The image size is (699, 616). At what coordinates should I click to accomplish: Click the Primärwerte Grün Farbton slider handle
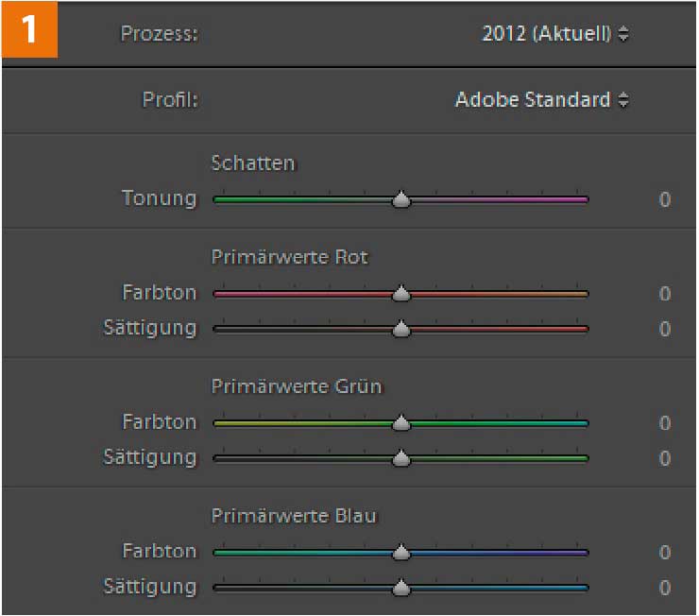(x=401, y=422)
